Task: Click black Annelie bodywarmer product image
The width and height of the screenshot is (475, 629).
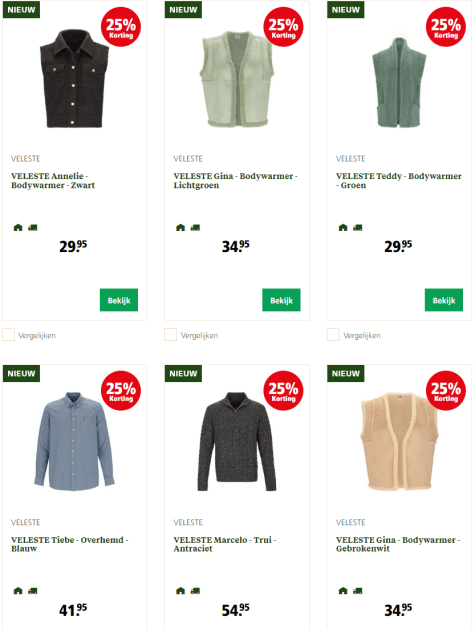Action: (x=75, y=79)
